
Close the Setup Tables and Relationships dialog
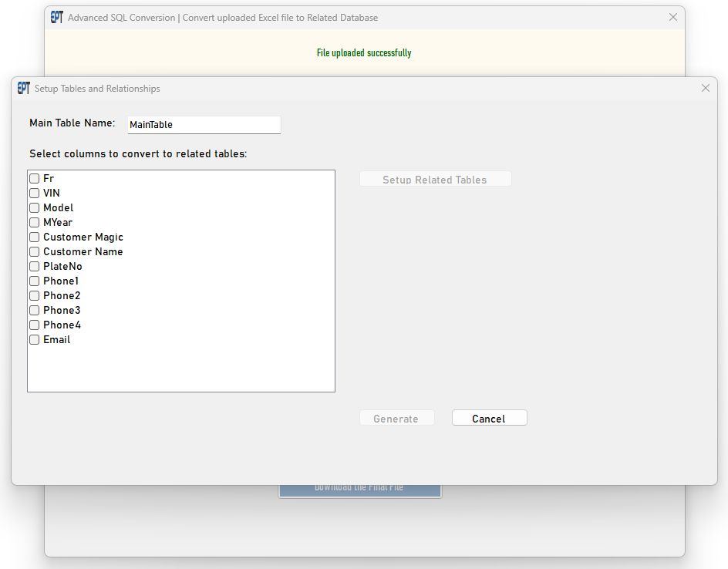[x=705, y=89]
